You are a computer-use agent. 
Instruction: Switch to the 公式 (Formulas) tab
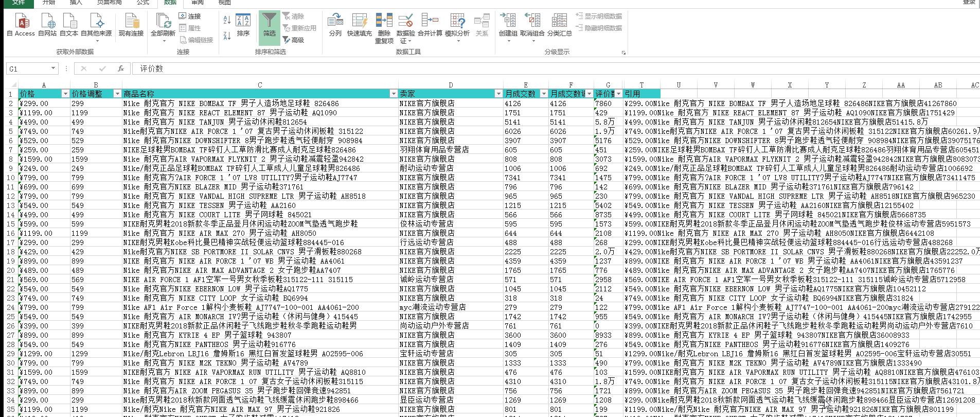(x=143, y=3)
